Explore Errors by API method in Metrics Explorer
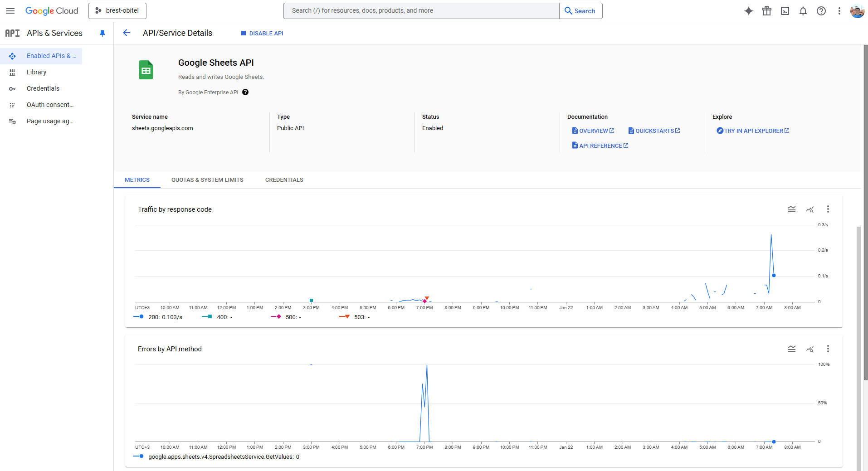This screenshot has height=471, width=868. click(x=810, y=349)
